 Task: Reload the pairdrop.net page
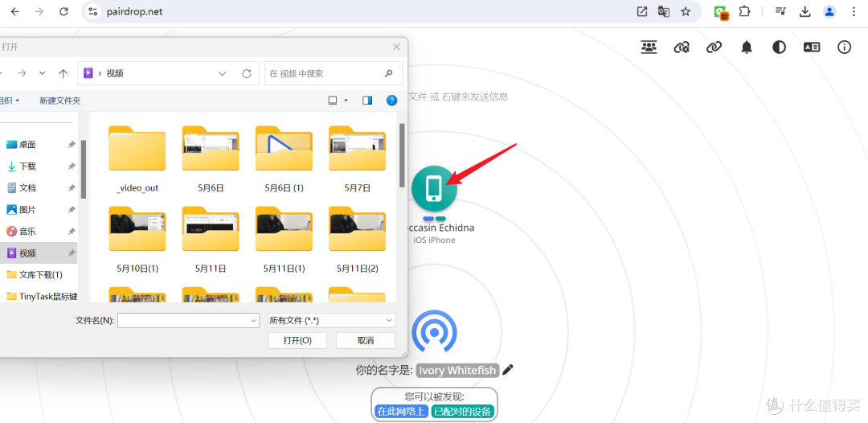coord(63,11)
